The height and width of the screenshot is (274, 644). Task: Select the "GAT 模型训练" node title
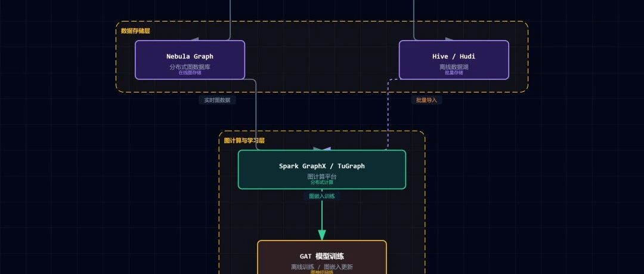pos(322,256)
